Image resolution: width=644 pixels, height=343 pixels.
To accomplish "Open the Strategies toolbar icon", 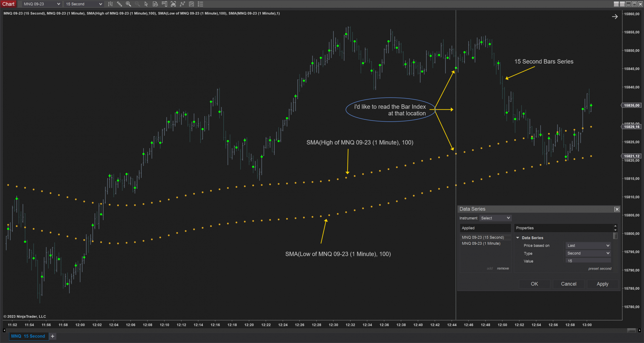I will click(x=192, y=4).
